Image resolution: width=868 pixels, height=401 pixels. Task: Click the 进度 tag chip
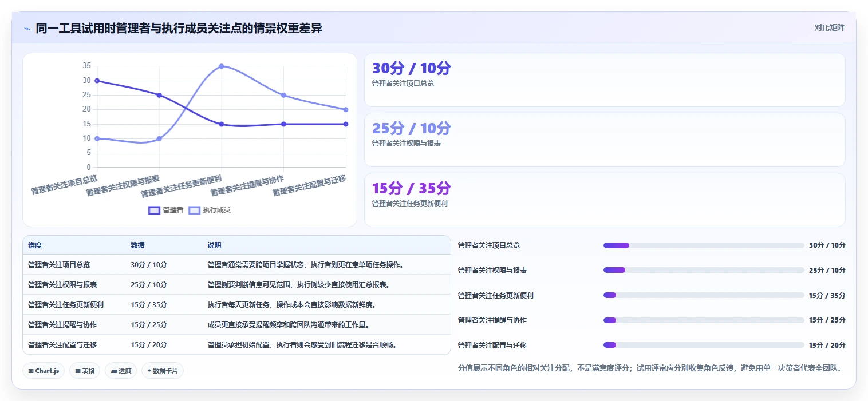click(121, 371)
